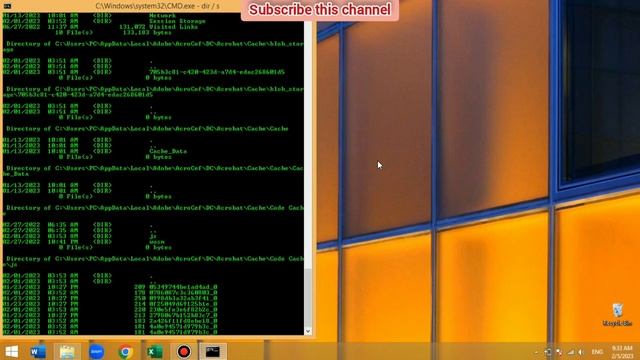Screen dimensions: 640x360
Task: Click the volume speaker tray icon
Action: tap(581, 352)
